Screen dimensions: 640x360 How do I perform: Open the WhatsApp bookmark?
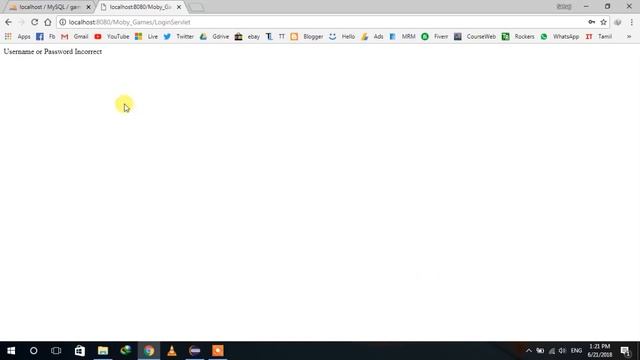pos(560,36)
